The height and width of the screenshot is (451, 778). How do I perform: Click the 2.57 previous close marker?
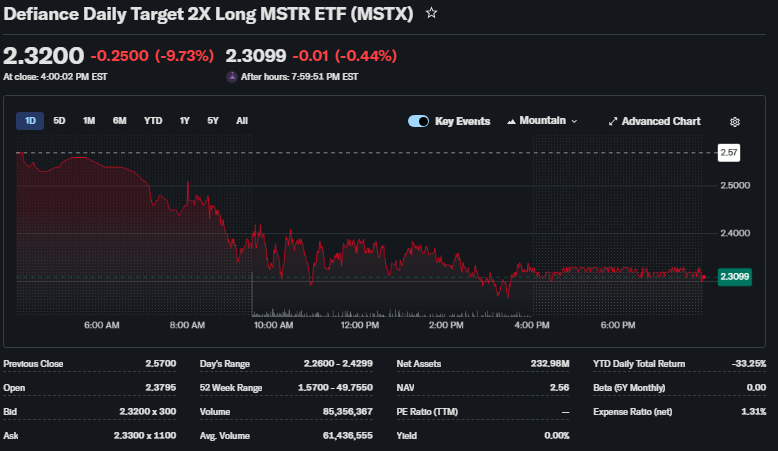(x=729, y=152)
